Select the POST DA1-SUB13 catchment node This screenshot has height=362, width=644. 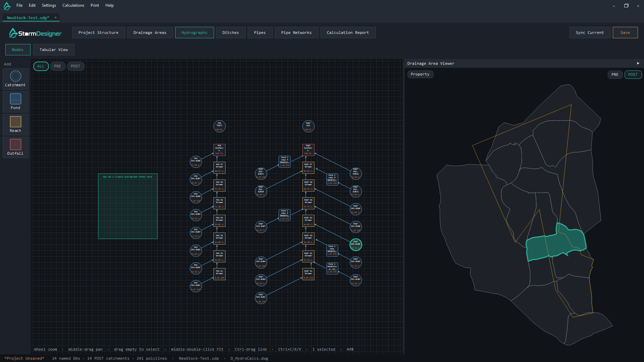pyautogui.click(x=356, y=173)
